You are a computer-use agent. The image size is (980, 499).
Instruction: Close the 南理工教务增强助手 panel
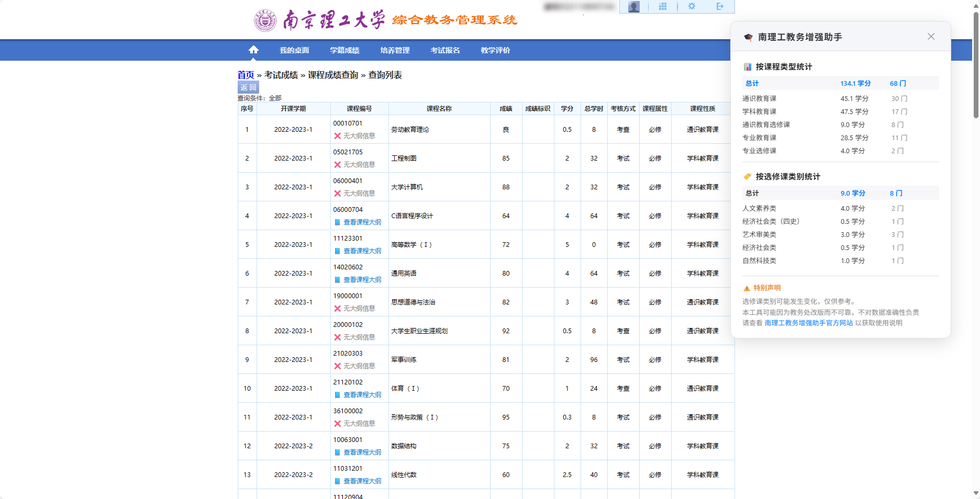tap(931, 37)
